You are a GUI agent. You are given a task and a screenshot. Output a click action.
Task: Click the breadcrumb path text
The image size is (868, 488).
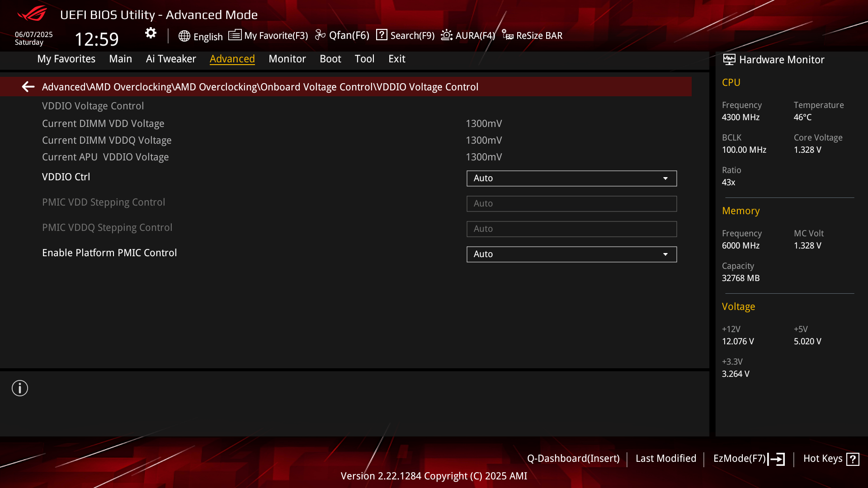tap(260, 87)
